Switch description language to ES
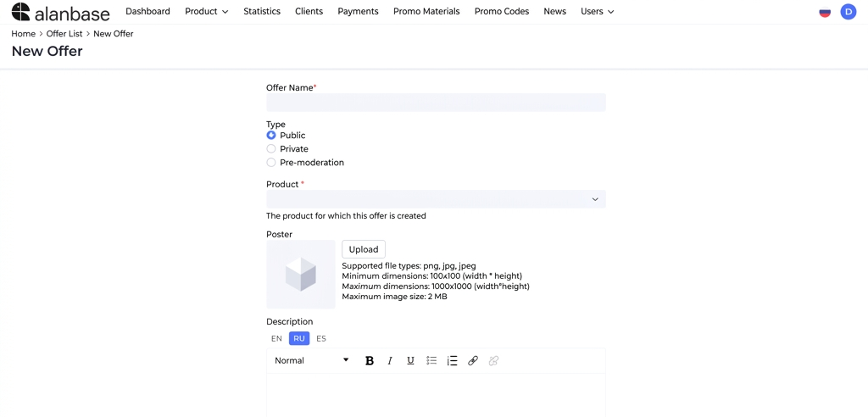 (321, 338)
